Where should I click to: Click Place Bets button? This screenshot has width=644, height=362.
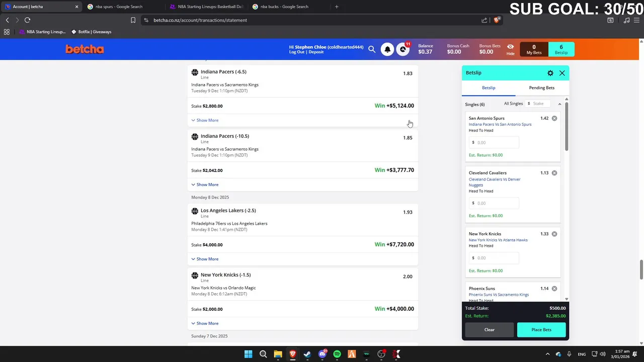[541, 330]
